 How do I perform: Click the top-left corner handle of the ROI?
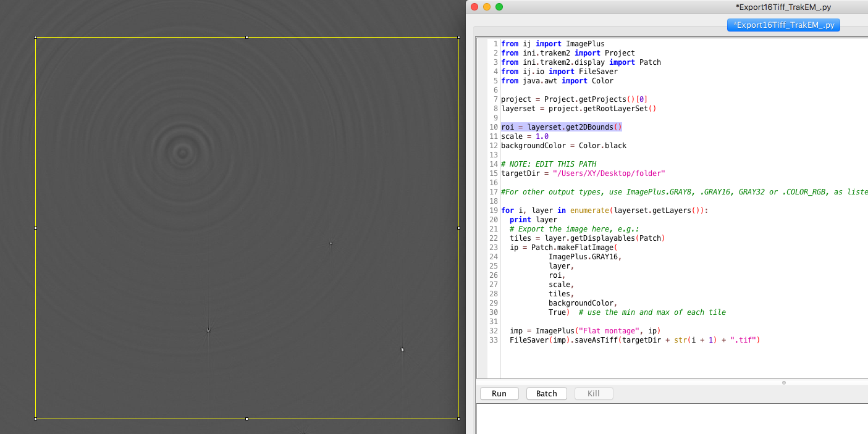(x=35, y=37)
